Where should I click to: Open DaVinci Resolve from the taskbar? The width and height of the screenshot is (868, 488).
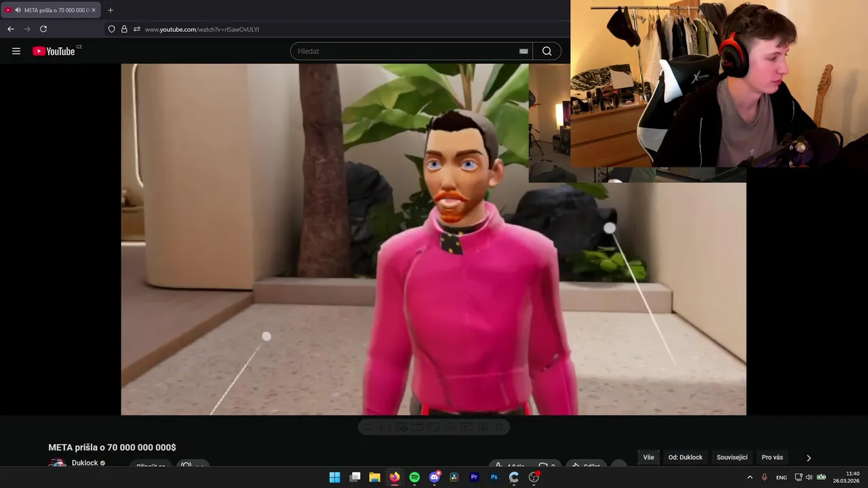tap(454, 477)
